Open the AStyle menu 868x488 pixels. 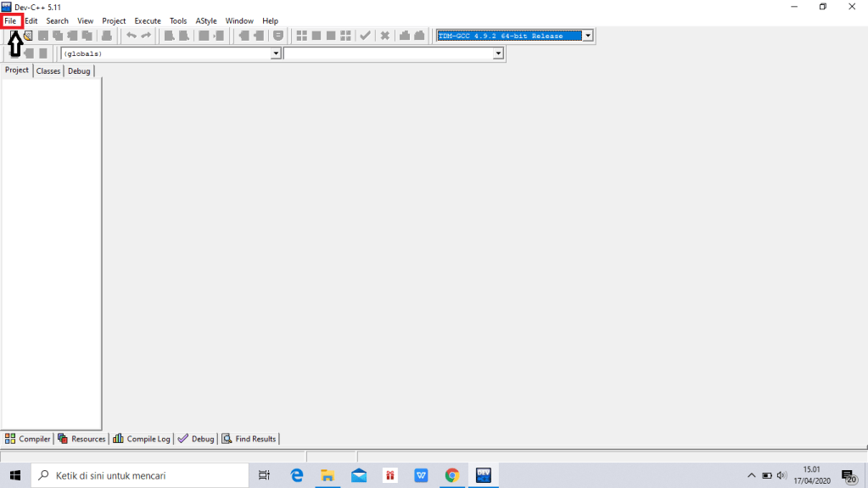click(x=206, y=20)
